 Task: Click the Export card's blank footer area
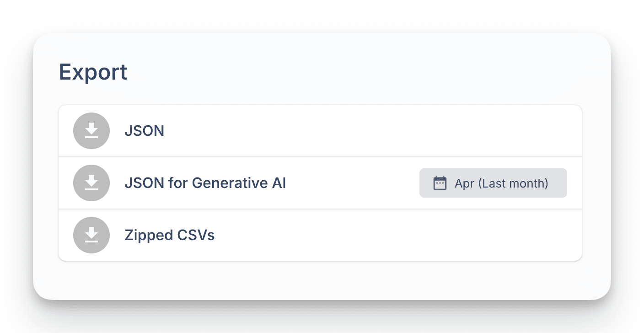pyautogui.click(x=320, y=280)
